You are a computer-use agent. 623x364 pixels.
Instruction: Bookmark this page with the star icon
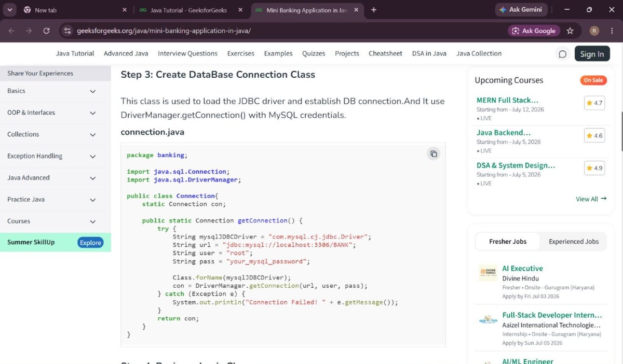click(570, 31)
